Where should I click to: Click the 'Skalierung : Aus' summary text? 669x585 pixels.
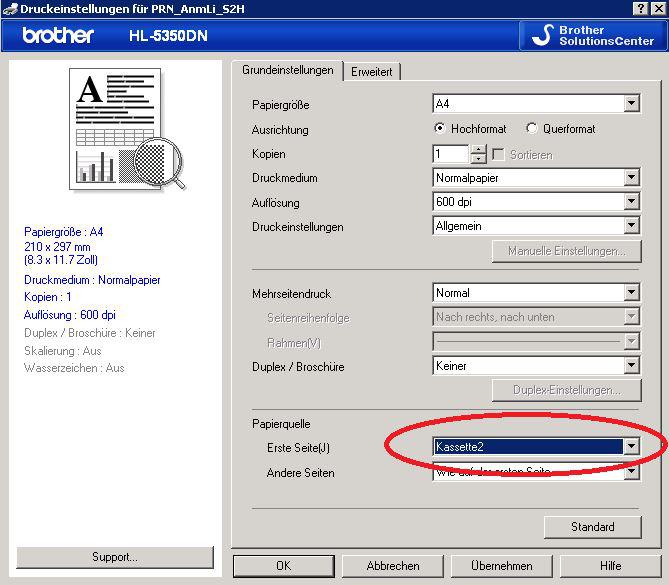click(63, 351)
